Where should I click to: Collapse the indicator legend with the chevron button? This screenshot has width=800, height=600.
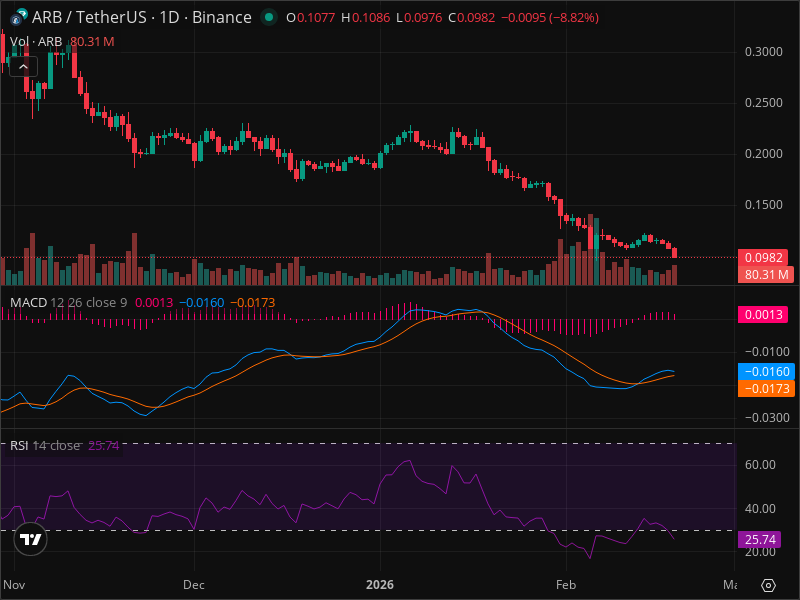pos(23,67)
